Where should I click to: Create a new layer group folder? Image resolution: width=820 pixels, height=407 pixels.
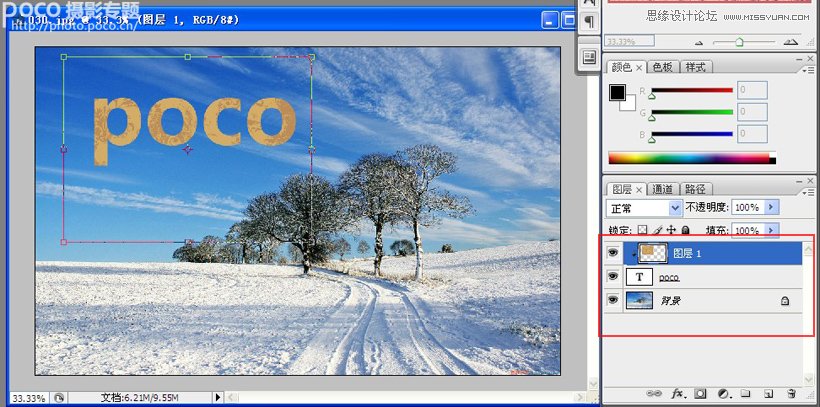(746, 393)
